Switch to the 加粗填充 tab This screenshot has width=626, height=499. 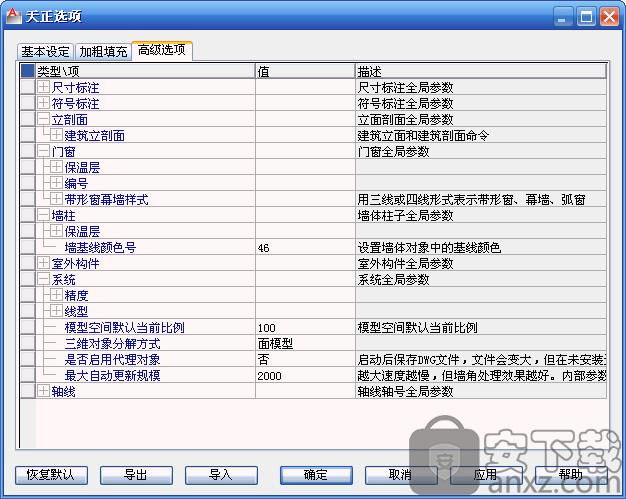[x=103, y=51]
